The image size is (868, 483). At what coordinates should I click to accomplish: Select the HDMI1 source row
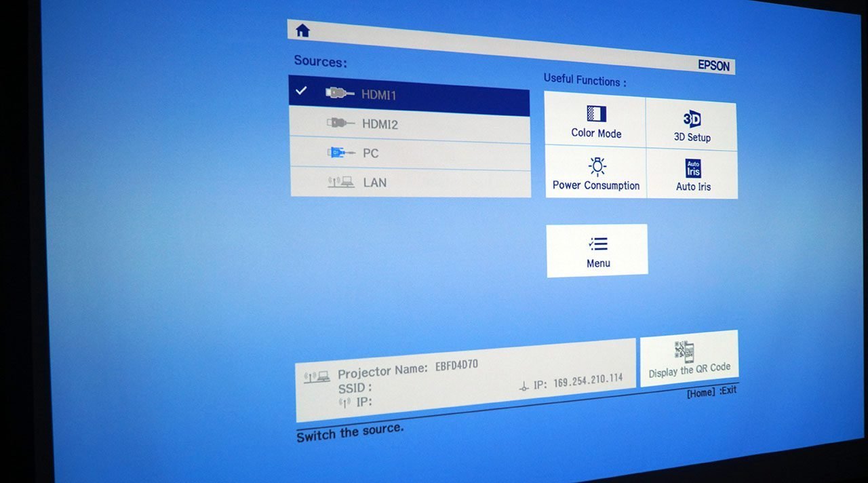point(409,96)
